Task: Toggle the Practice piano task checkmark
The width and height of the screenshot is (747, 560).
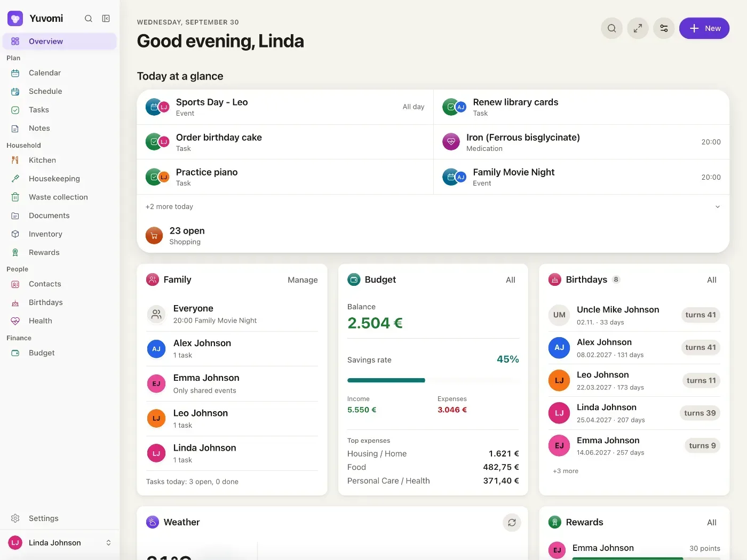Action: pos(153,177)
